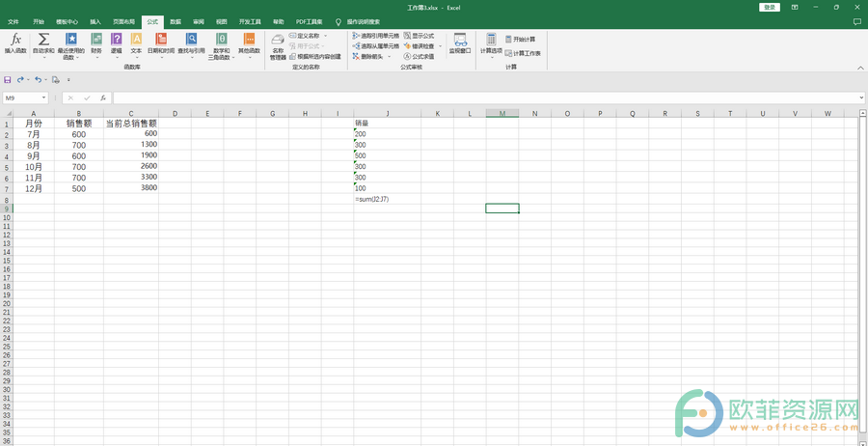The image size is (868, 446).
Task: Switch to the Data (数据) tab
Action: 176,21
